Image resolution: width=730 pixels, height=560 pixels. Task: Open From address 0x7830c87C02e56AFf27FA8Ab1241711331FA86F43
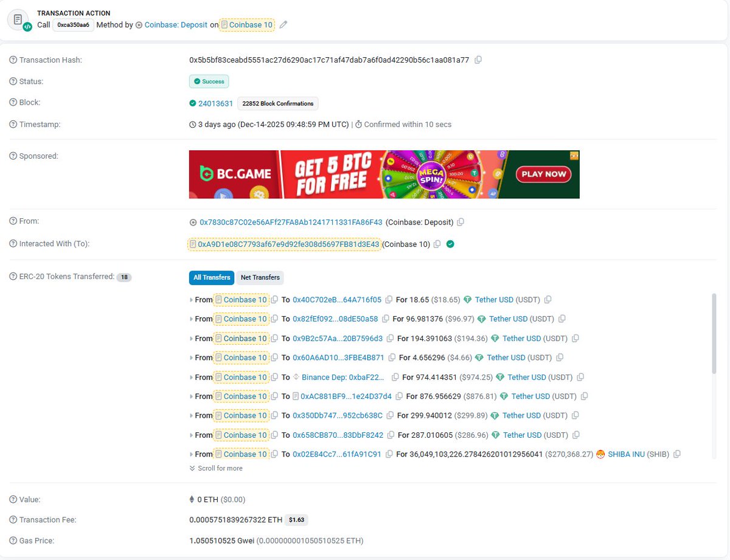pyautogui.click(x=291, y=223)
